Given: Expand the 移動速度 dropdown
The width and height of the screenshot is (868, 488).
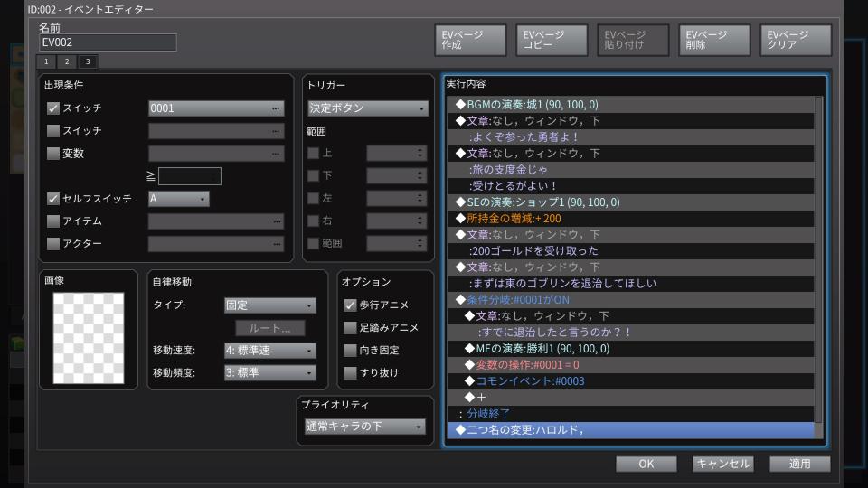Looking at the screenshot, I should pyautogui.click(x=269, y=351).
